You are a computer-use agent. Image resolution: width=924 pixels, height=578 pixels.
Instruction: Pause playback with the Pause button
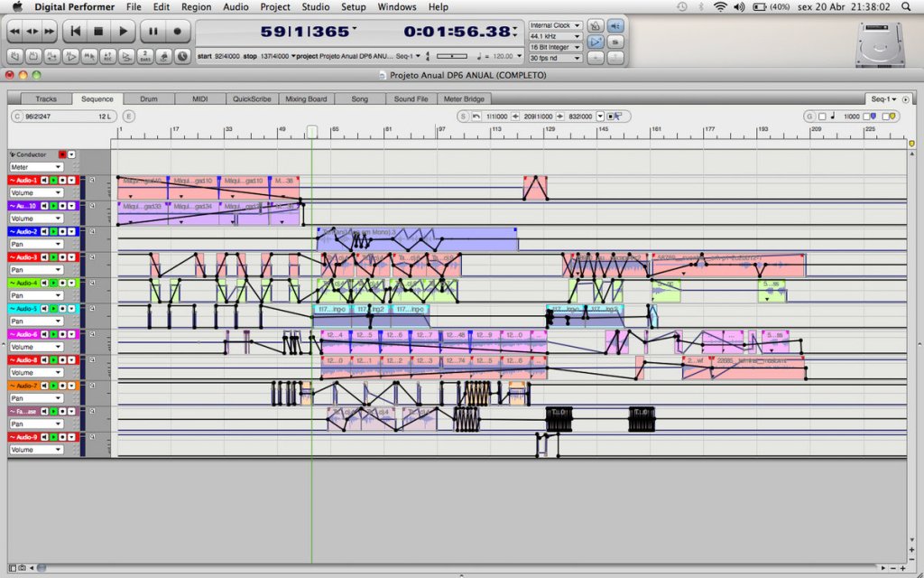pos(153,32)
